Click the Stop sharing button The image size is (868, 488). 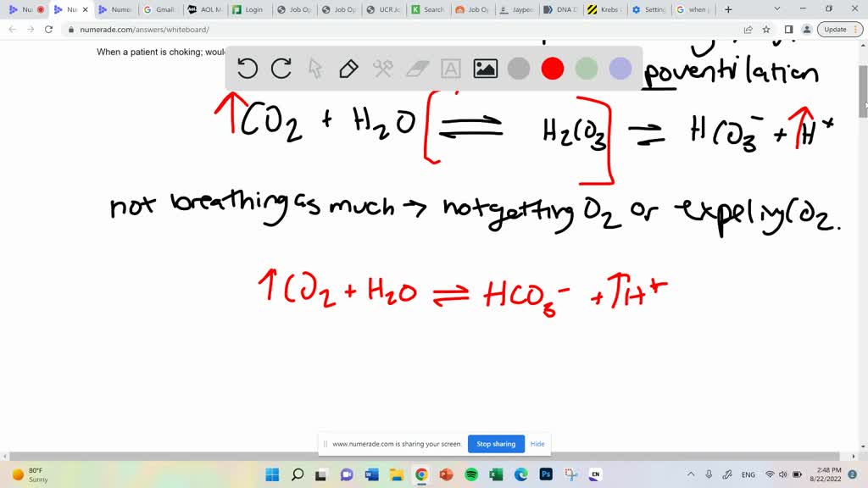[x=496, y=443]
